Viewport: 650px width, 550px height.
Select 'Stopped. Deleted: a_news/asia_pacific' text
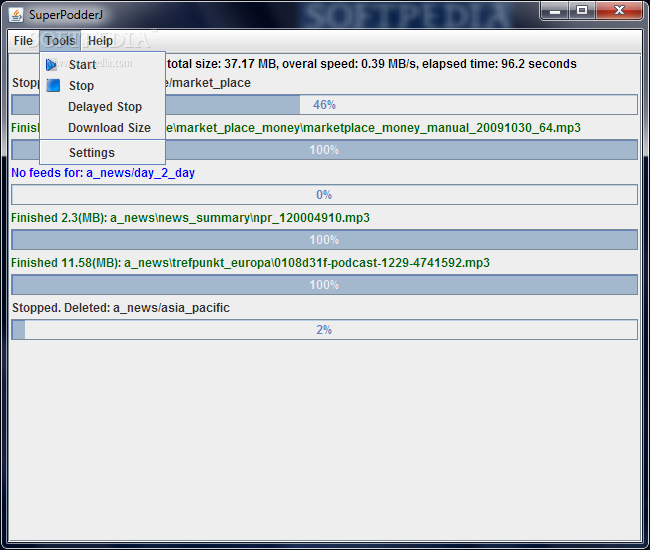point(121,308)
